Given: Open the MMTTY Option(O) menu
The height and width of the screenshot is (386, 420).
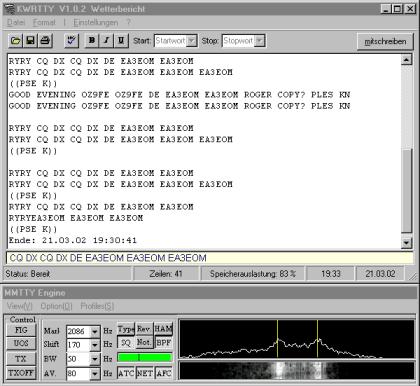Looking at the screenshot, I should click(x=56, y=306).
